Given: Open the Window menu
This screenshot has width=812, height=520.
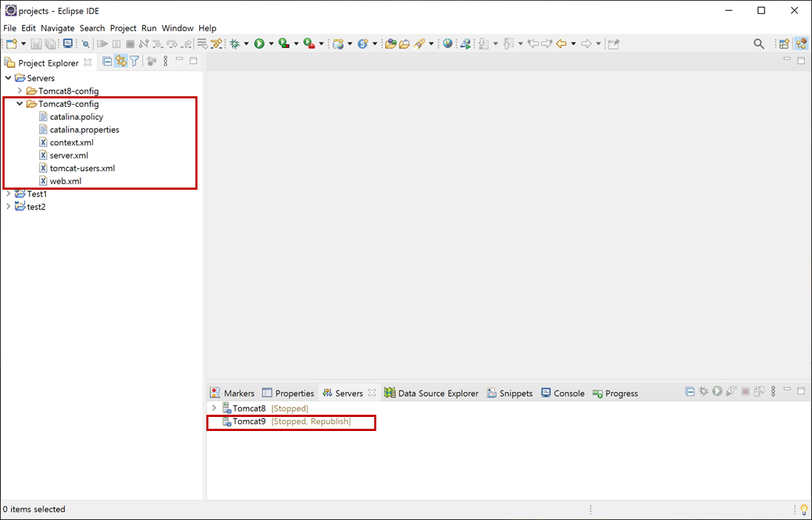Looking at the screenshot, I should [x=177, y=28].
